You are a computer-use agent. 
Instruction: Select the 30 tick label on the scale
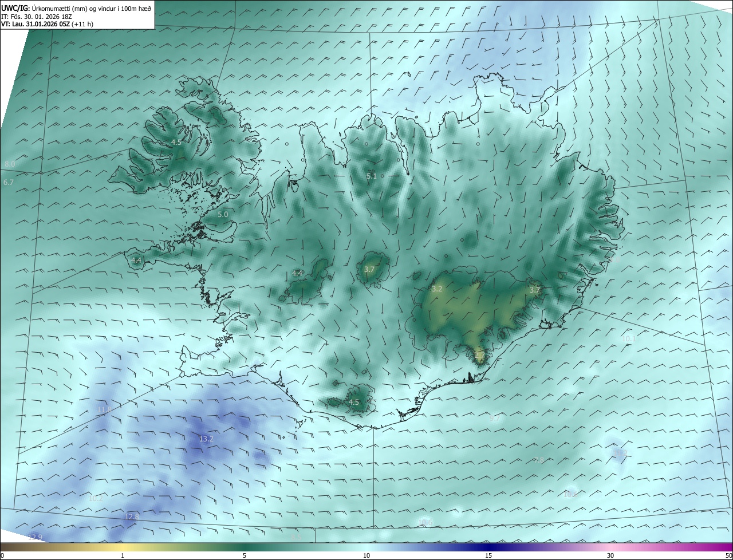tap(610, 555)
